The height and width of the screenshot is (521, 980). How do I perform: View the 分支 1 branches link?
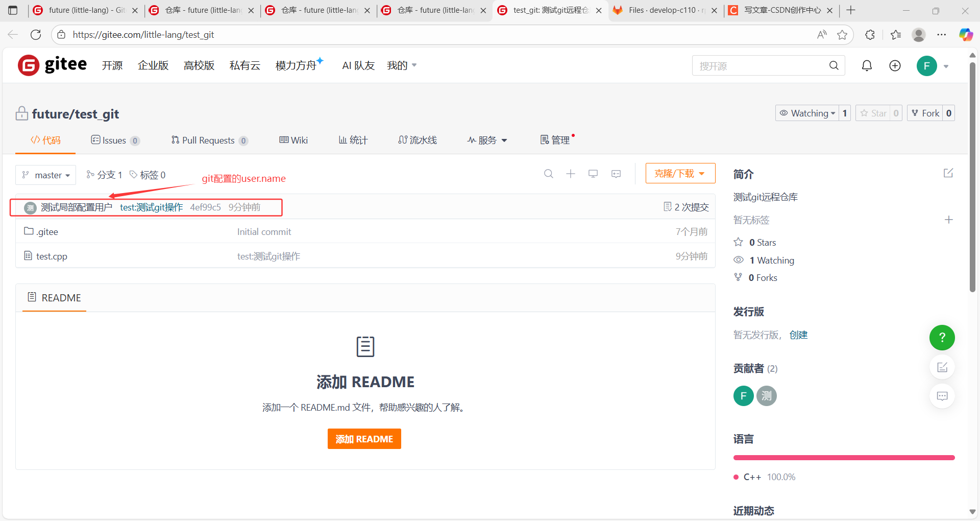pos(104,175)
